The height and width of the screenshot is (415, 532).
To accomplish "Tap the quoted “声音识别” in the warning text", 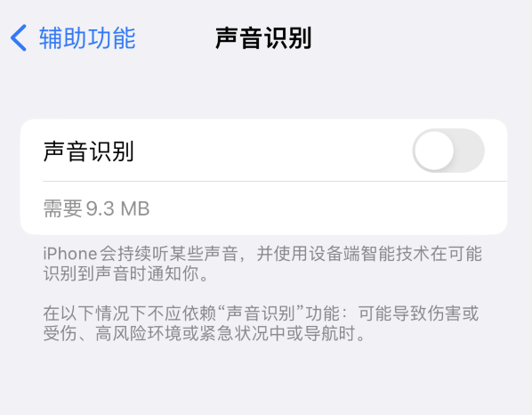I will [261, 313].
